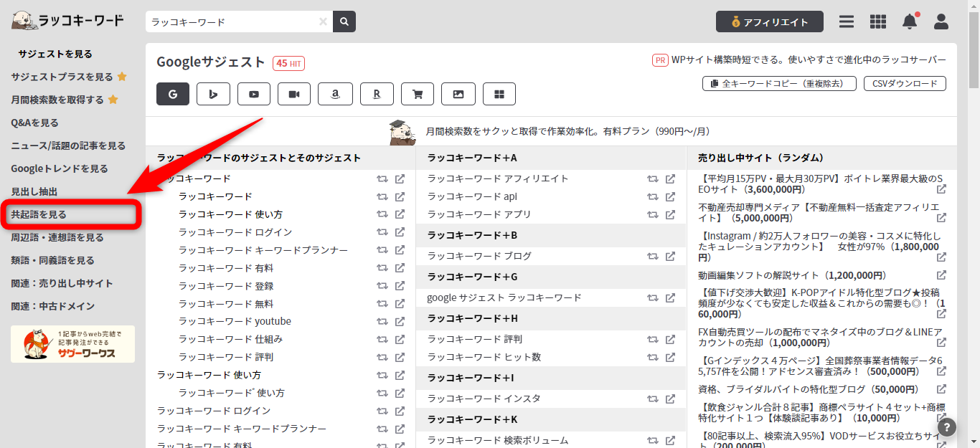Open external link for ラッコキーワード ブログ
Image resolution: width=980 pixels, height=448 pixels.
pos(671,256)
